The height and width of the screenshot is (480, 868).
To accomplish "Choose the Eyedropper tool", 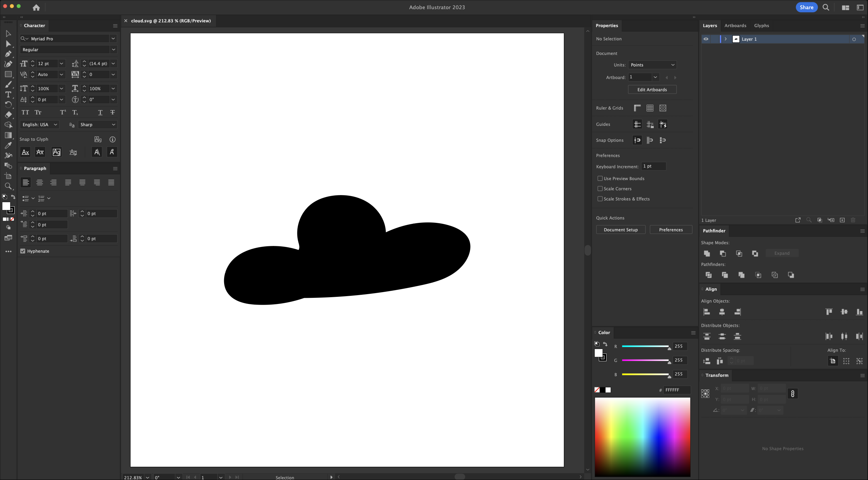I will tap(8, 146).
